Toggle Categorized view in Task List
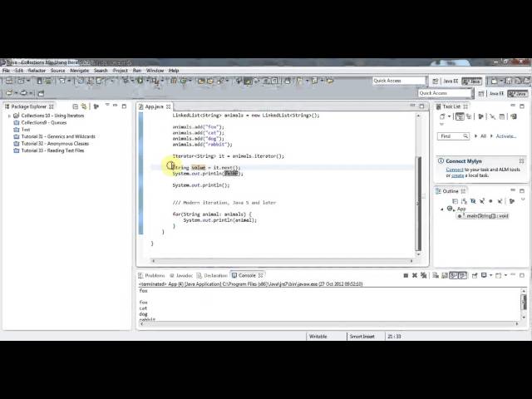 460,116
